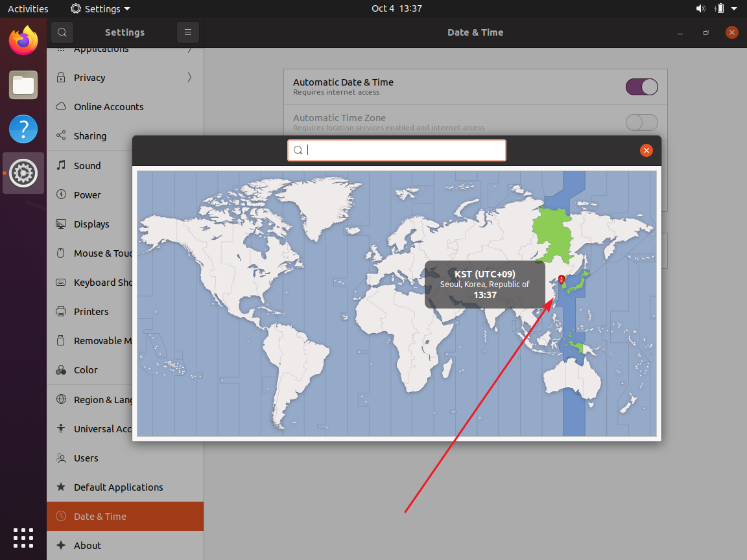The width and height of the screenshot is (747, 560).
Task: Toggle Automatic Time Zone switch
Action: coord(641,122)
